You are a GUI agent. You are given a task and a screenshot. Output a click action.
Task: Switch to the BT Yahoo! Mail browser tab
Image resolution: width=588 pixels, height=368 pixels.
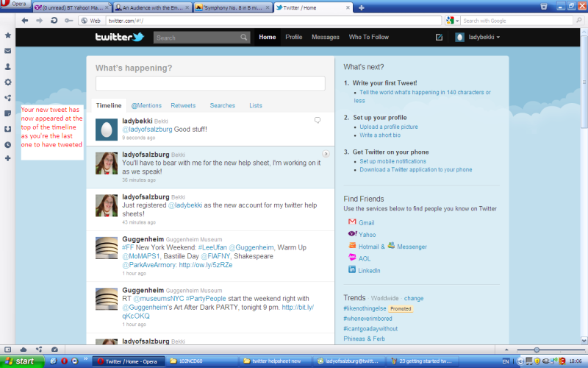(71, 7)
